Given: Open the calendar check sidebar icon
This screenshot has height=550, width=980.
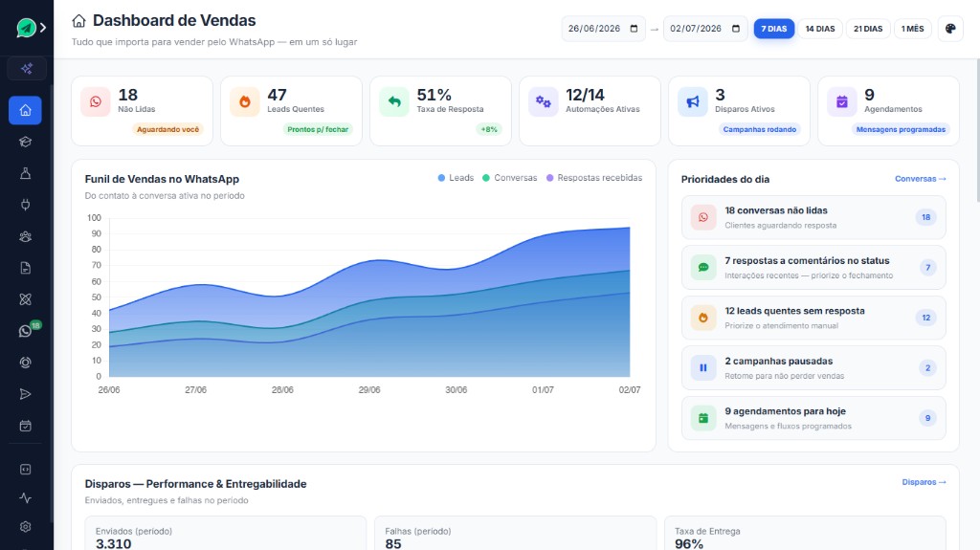Looking at the screenshot, I should [x=25, y=426].
